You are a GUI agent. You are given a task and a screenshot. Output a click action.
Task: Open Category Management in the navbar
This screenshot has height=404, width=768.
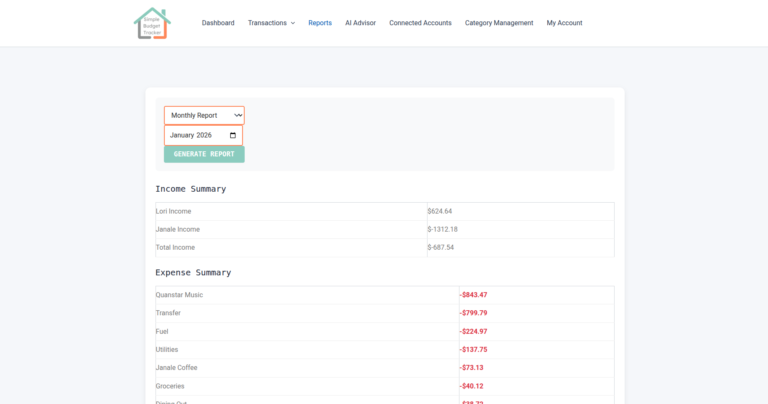click(499, 23)
